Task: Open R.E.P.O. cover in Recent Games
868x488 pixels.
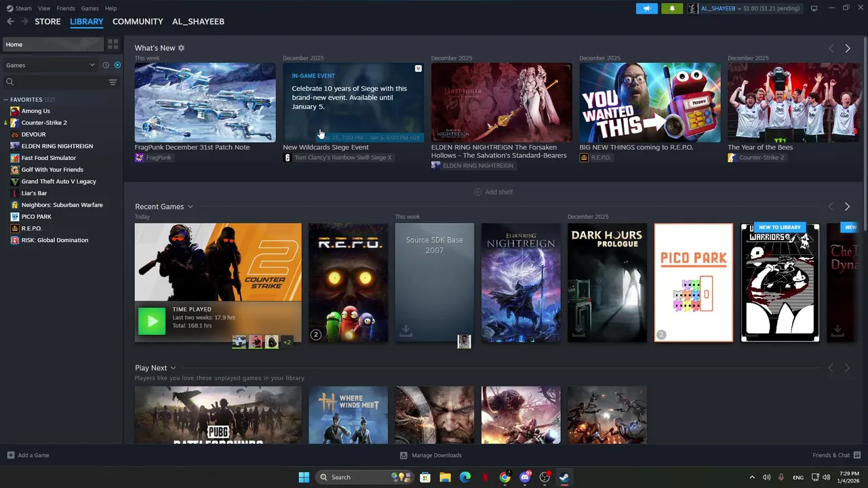Action: [x=348, y=283]
